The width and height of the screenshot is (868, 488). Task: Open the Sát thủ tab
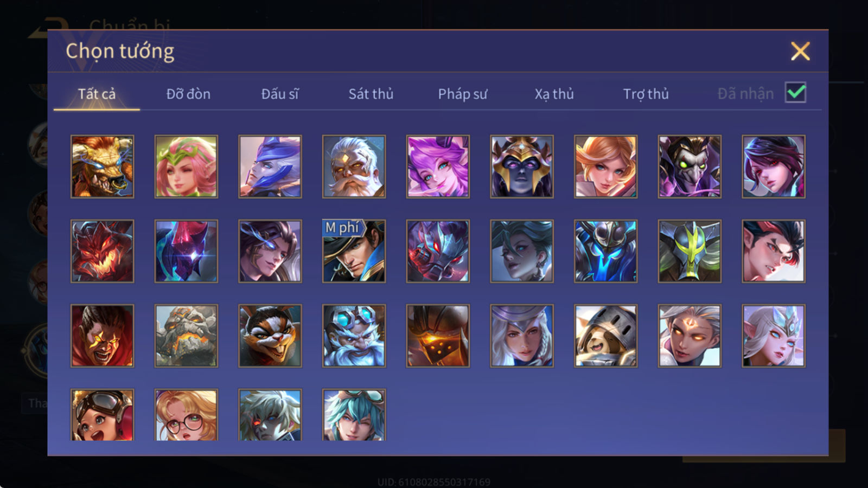[x=371, y=94]
